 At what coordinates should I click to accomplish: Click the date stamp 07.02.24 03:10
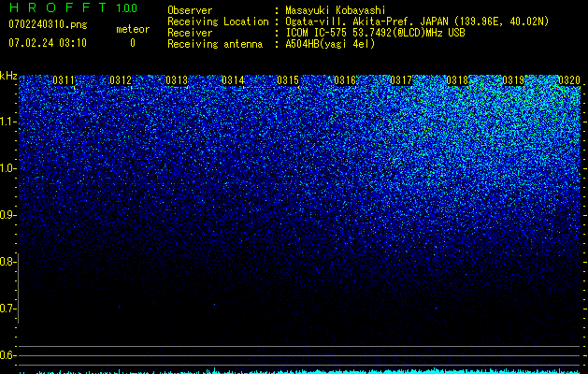[48, 43]
